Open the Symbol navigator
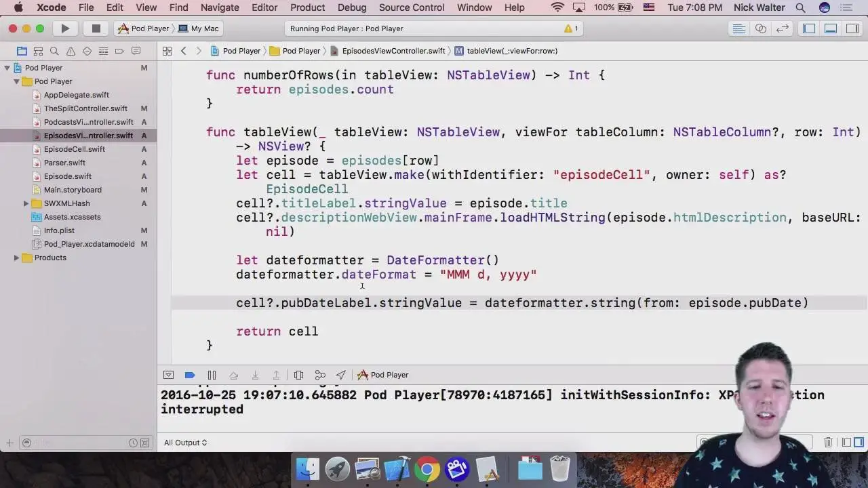The image size is (868, 488). (x=38, y=51)
